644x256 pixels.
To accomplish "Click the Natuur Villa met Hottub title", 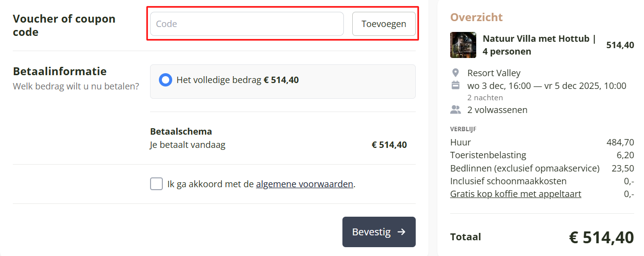I will pos(539,45).
